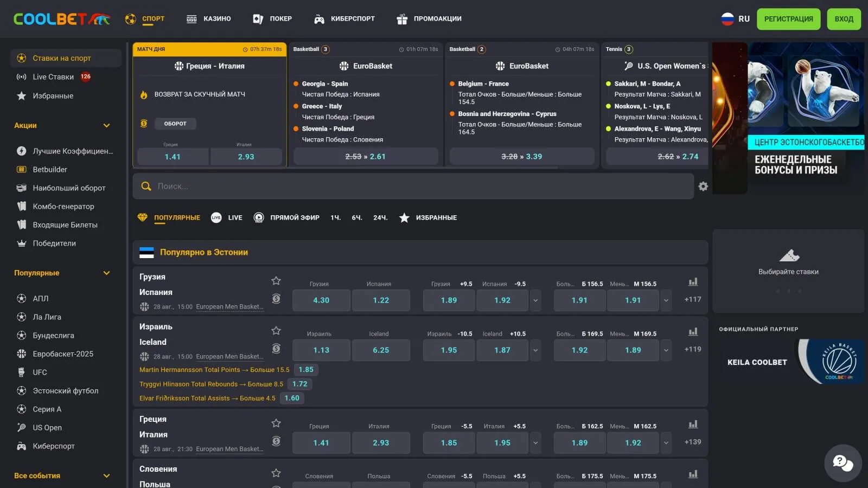Collapse the Акции sidebar section
This screenshot has height=488, width=868.
click(106, 126)
